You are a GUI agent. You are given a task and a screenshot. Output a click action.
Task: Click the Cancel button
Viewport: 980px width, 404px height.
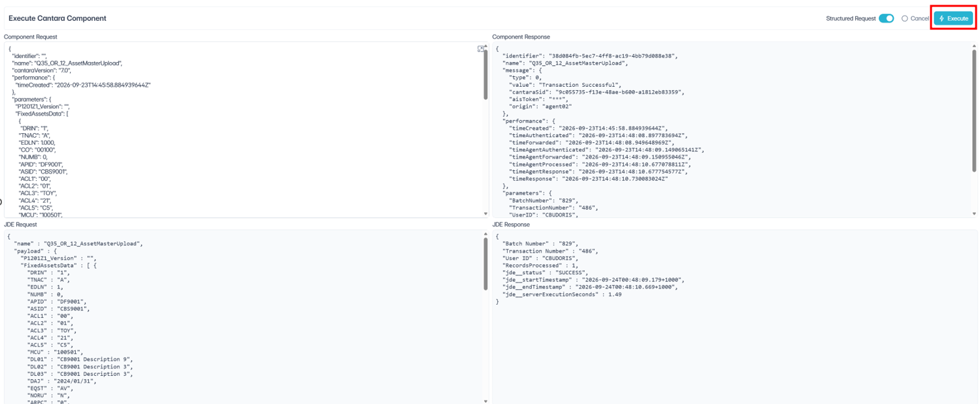tap(915, 18)
